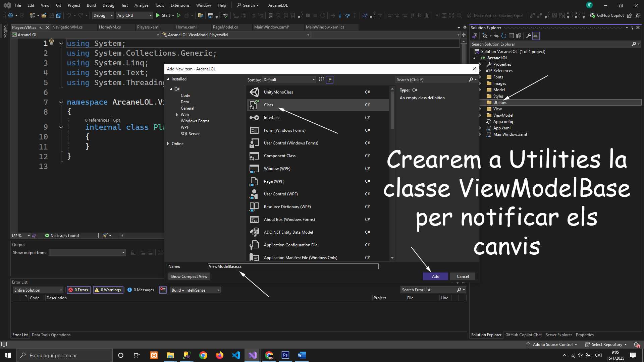Click the Name input field
This screenshot has height=362, width=644.
[293, 266]
